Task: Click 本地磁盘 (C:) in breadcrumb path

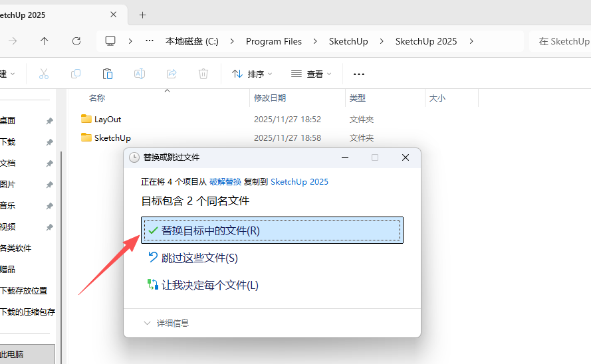Action: (192, 41)
